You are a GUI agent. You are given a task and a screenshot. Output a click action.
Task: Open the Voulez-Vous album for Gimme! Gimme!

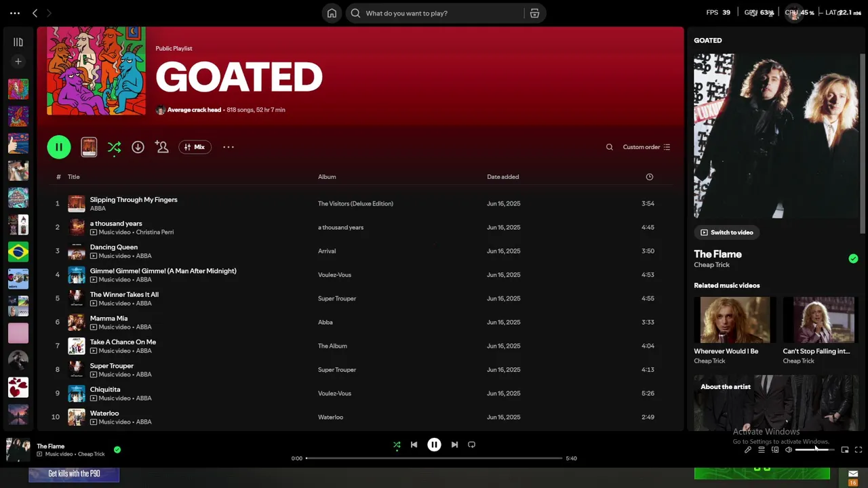[334, 274]
